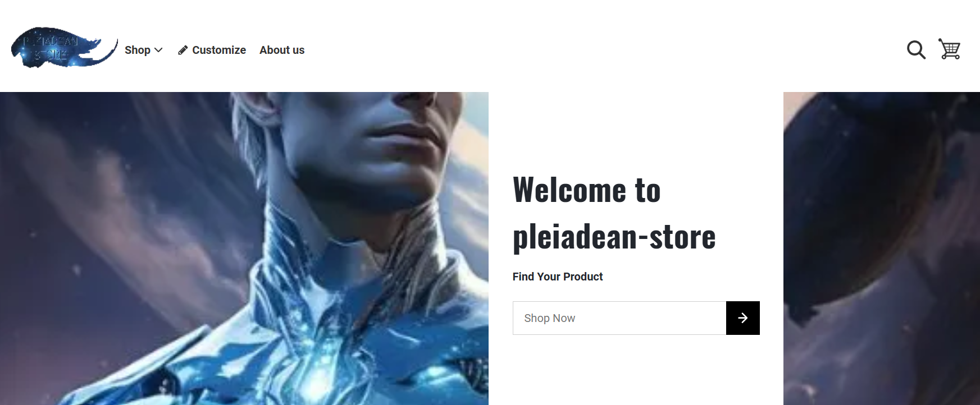The height and width of the screenshot is (405, 980).
Task: Click the white arrow submit button
Action: pyautogui.click(x=742, y=318)
